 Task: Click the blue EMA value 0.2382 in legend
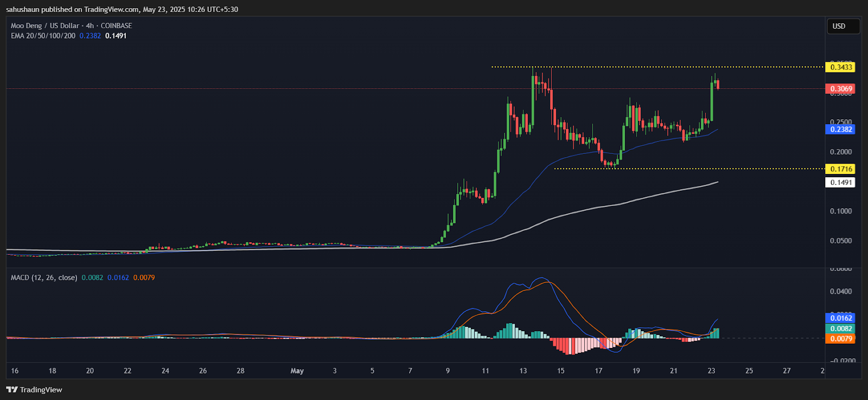coord(90,36)
